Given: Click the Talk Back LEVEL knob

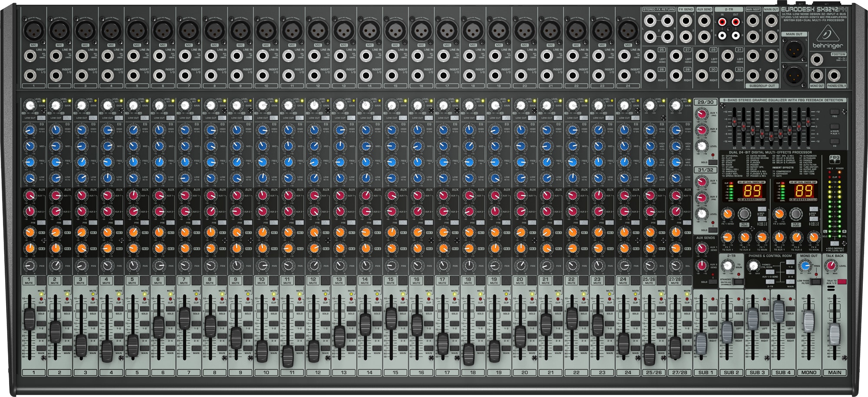Looking at the screenshot, I should pyautogui.click(x=830, y=266).
